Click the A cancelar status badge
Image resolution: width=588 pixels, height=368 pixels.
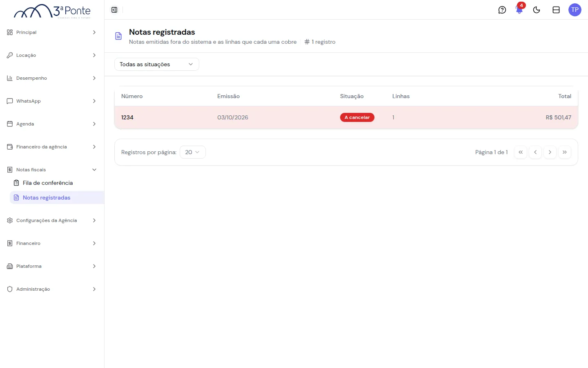pos(357,117)
